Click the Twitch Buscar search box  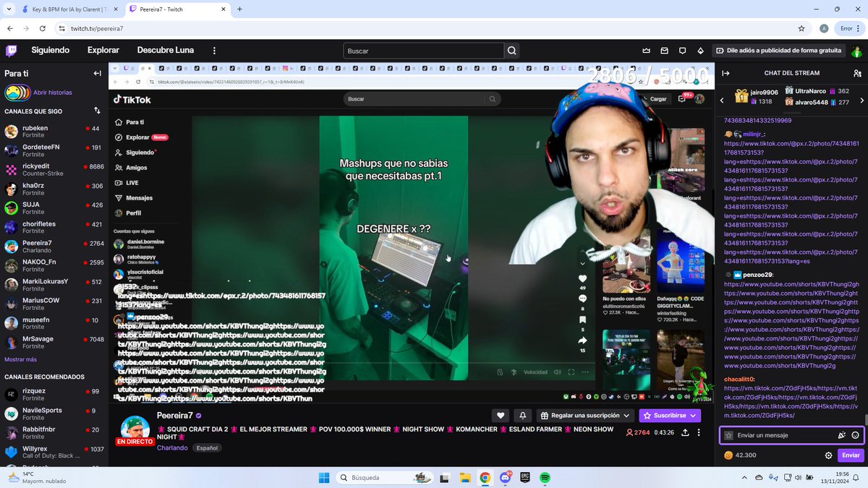point(423,51)
